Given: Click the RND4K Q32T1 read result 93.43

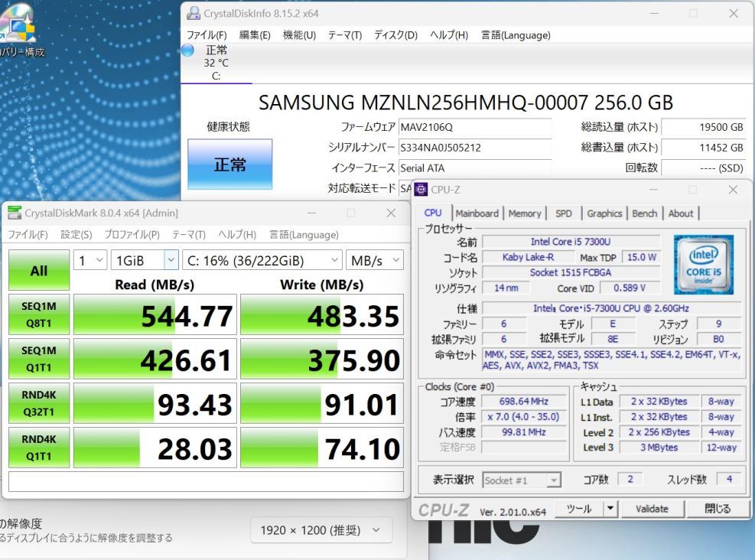Looking at the screenshot, I should (155, 403).
